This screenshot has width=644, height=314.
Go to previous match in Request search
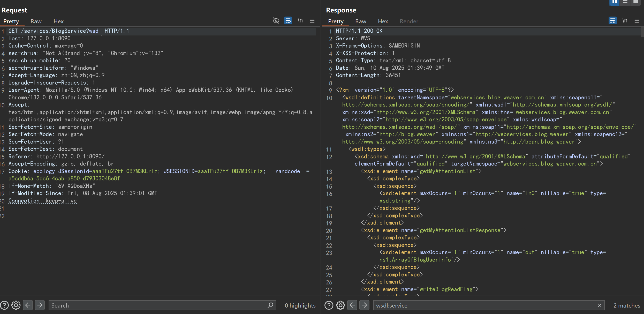28,305
